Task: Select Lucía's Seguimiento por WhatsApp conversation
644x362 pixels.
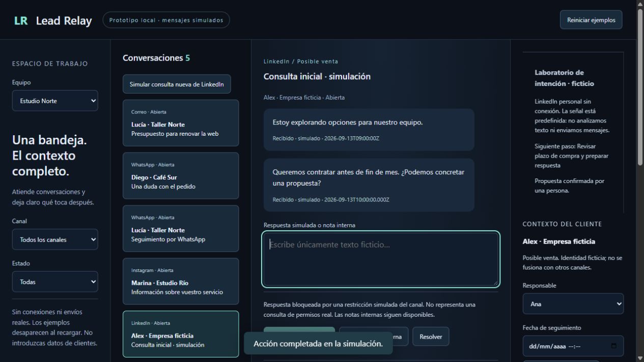Action: [181, 229]
